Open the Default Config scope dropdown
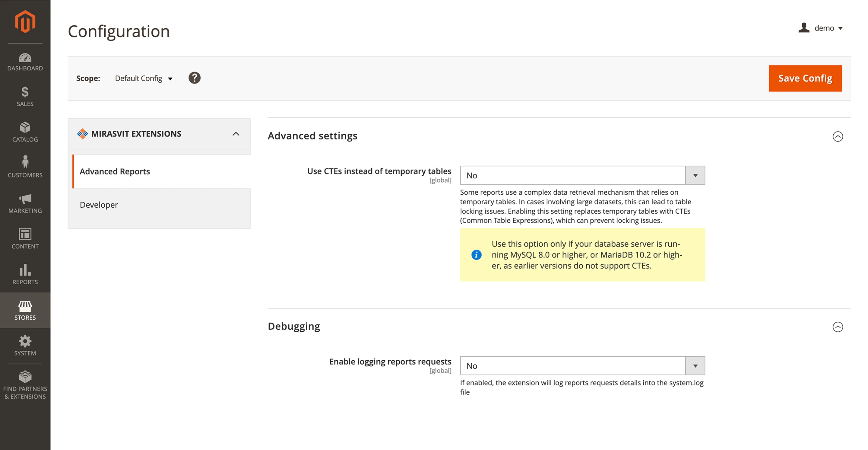This screenshot has height=450, width=868. click(x=144, y=78)
